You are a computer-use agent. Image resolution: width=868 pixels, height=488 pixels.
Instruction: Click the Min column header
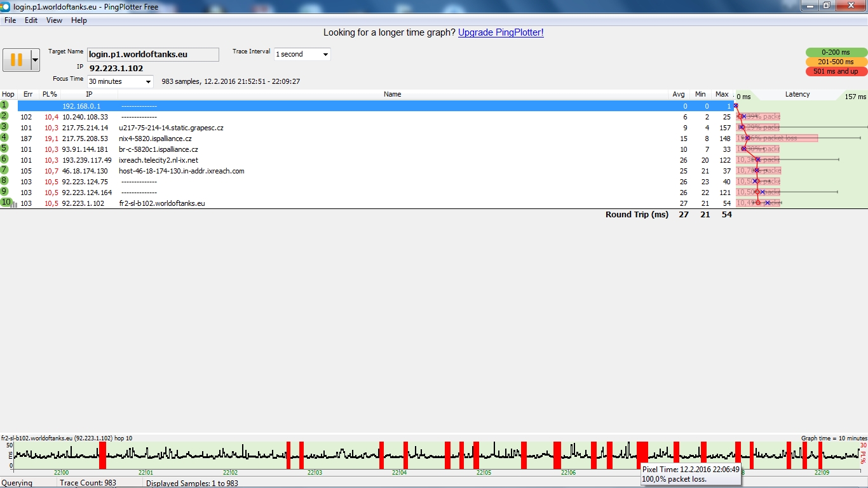[700, 94]
